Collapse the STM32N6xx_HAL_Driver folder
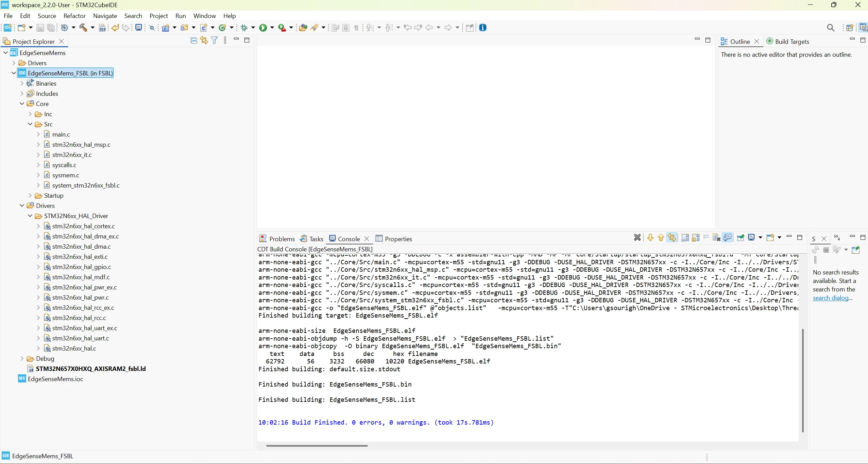Screen dimensions: 868x464 coord(30,216)
